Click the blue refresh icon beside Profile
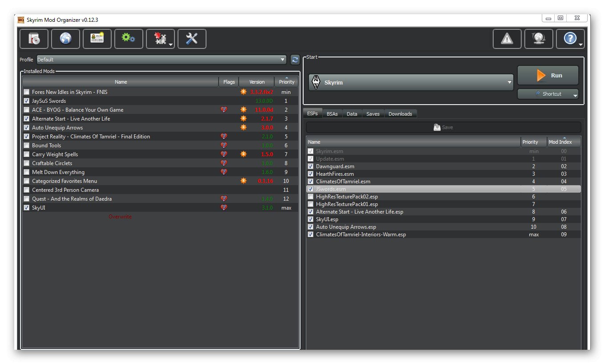This screenshot has width=605, height=364. click(295, 60)
